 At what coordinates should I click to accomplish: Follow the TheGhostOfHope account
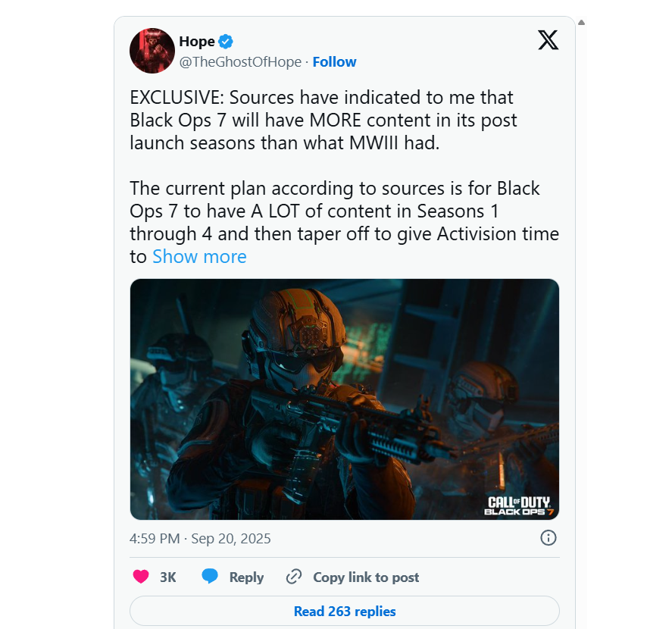[x=334, y=61]
